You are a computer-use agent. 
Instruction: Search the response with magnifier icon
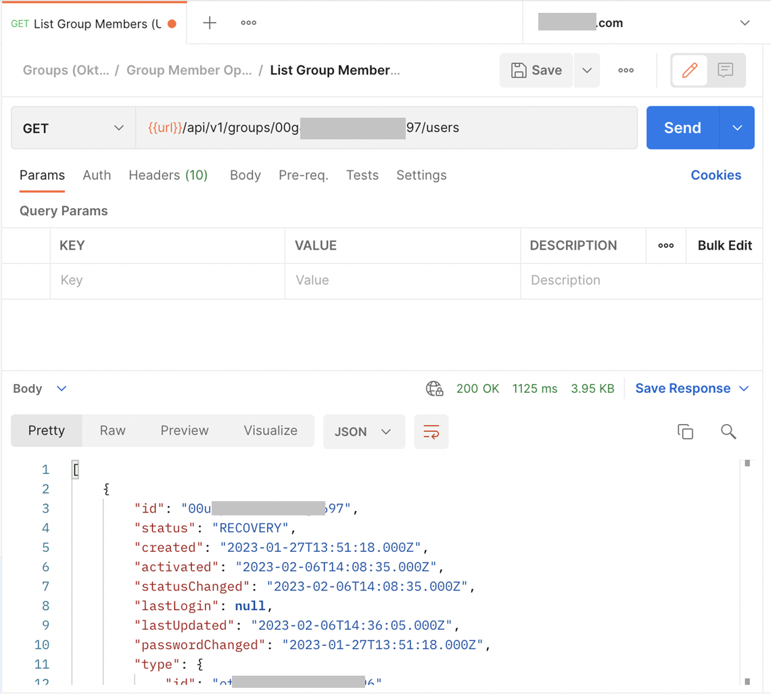(728, 431)
